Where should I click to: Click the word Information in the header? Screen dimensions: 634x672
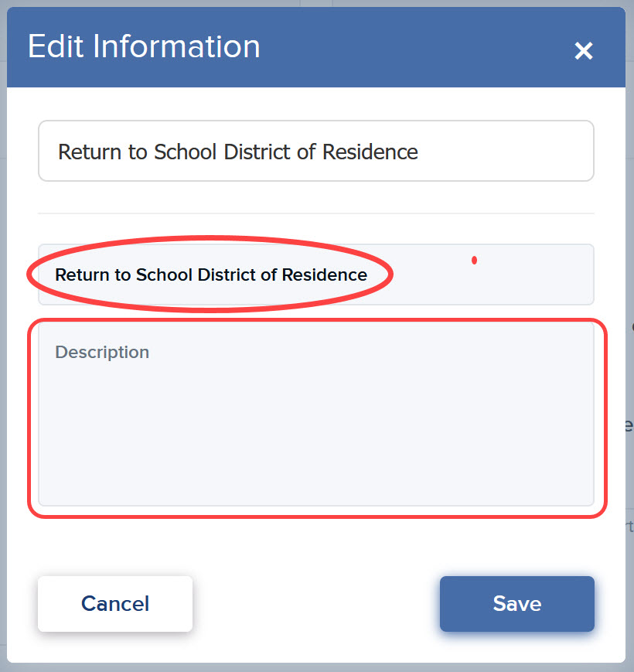pyautogui.click(x=176, y=46)
